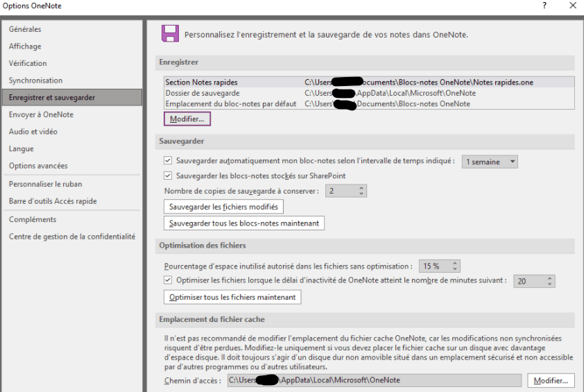This screenshot has width=584, height=392.
Task: Toggle backup of SharePoint notebooks checkbox
Action: [168, 176]
